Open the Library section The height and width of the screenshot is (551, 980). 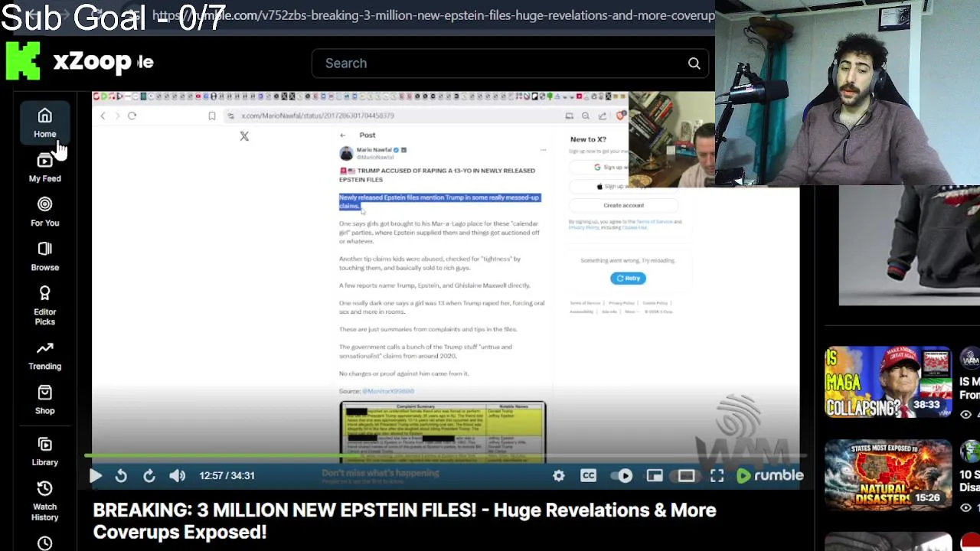(x=44, y=452)
